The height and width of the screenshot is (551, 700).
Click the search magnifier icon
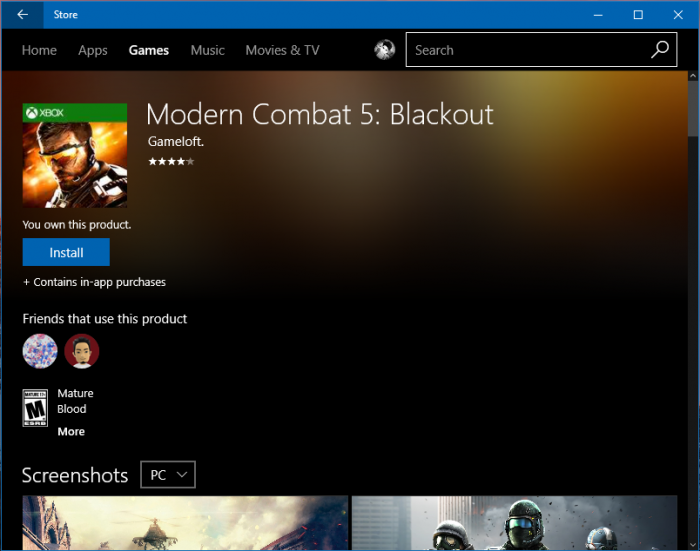coord(659,50)
